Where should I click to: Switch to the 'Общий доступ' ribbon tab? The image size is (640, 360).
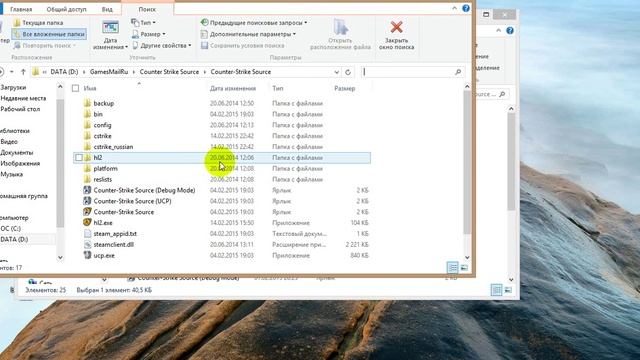coord(66,9)
